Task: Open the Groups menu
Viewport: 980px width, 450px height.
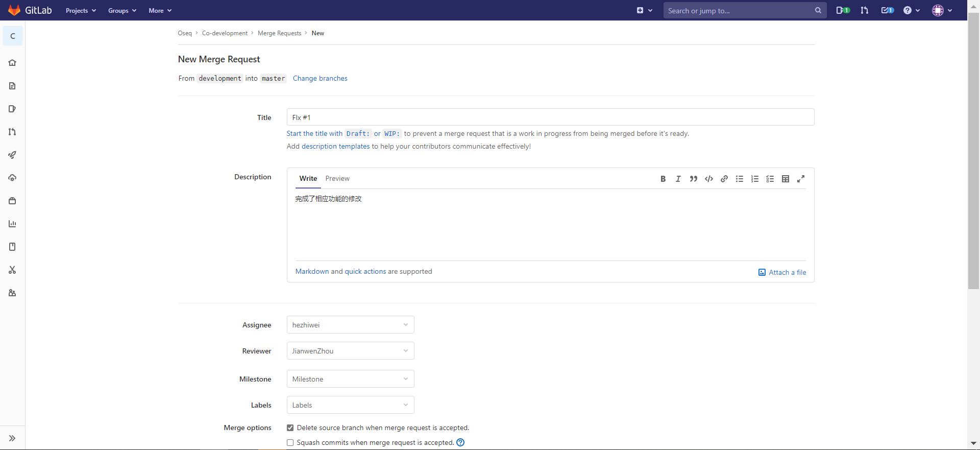Action: pos(122,10)
